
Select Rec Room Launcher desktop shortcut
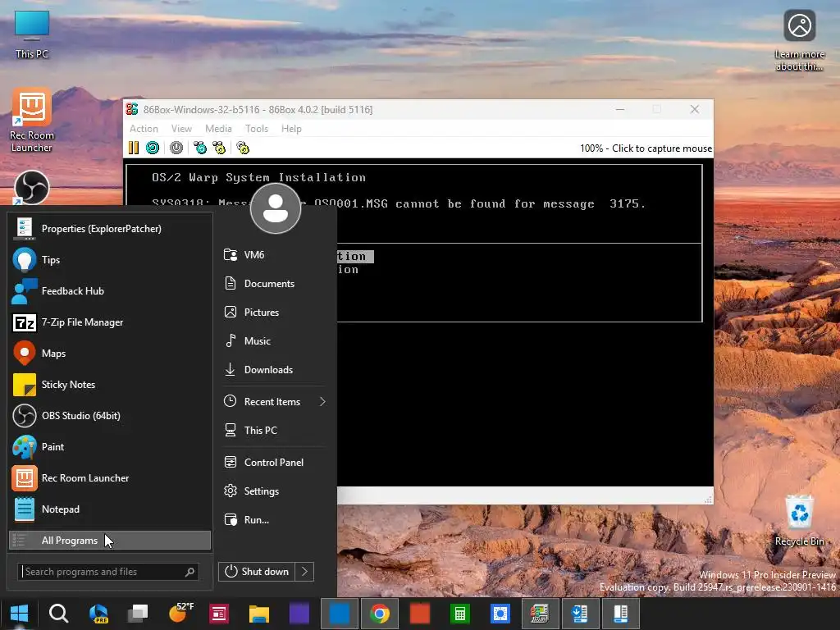32,121
